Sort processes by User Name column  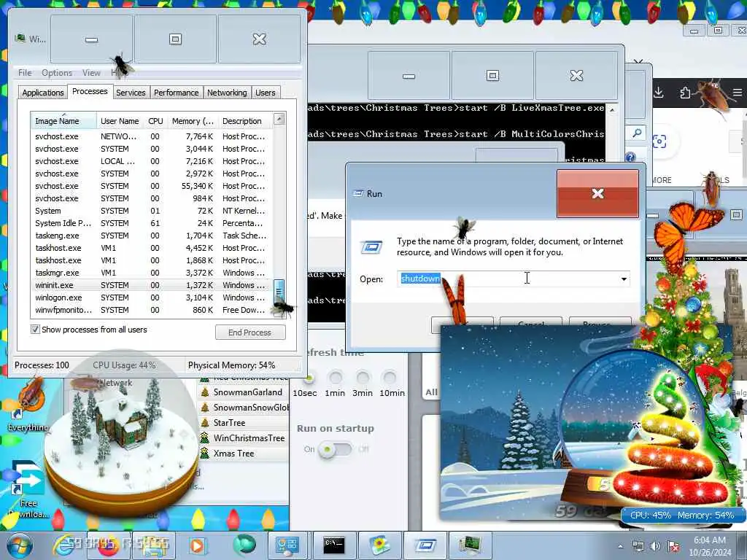(120, 121)
